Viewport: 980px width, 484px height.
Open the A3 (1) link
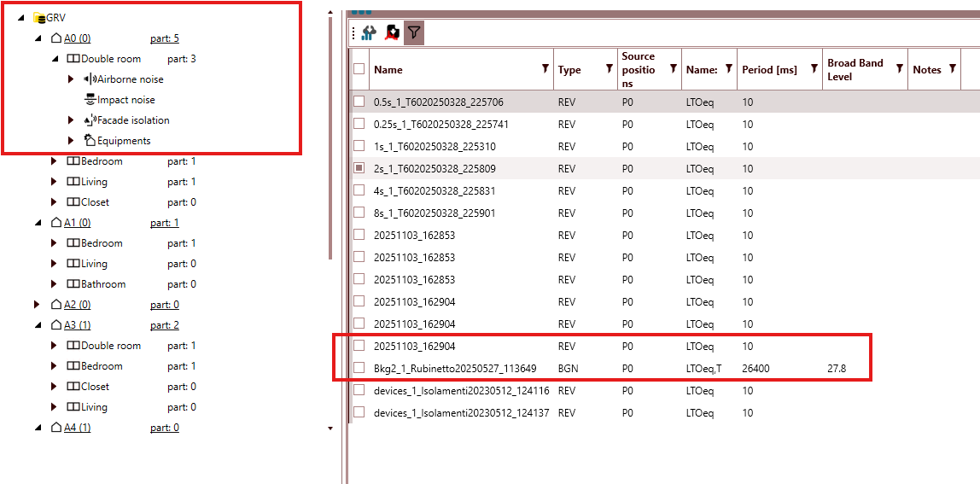click(x=78, y=325)
